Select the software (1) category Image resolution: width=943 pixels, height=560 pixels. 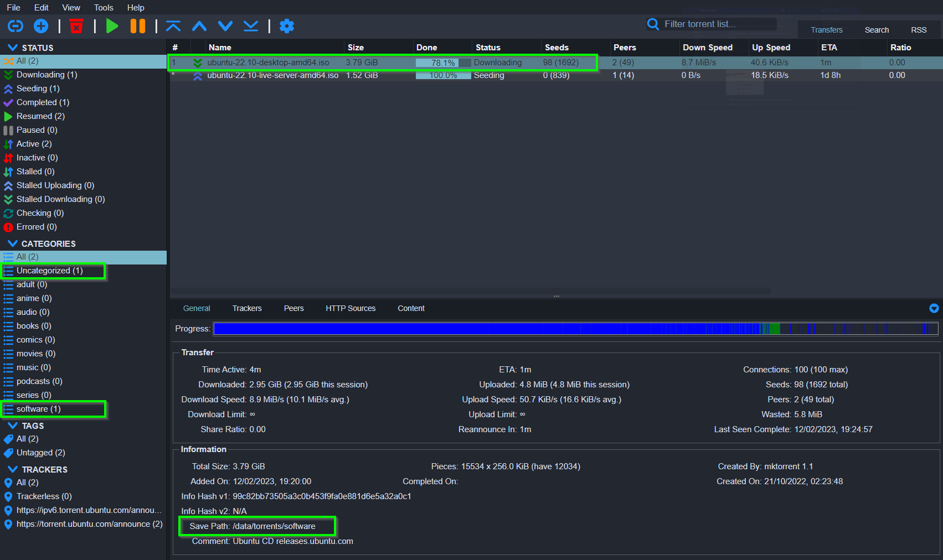tap(38, 409)
